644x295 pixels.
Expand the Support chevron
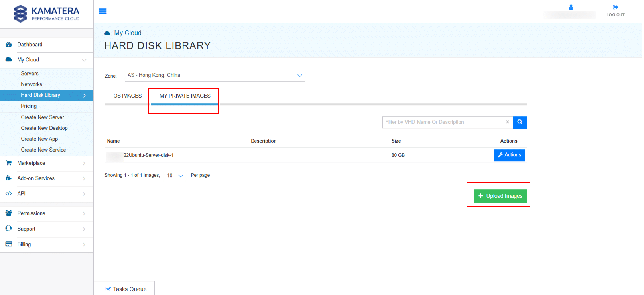tap(84, 229)
